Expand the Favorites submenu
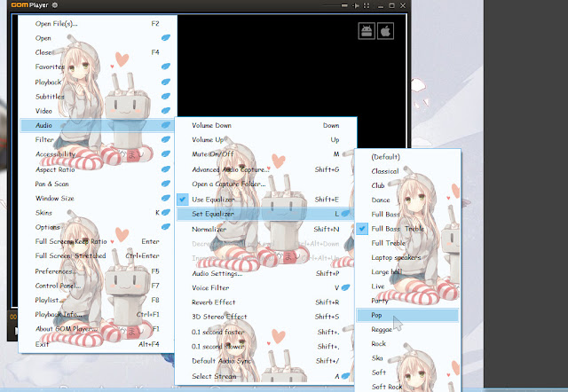The width and height of the screenshot is (568, 392). 166,67
